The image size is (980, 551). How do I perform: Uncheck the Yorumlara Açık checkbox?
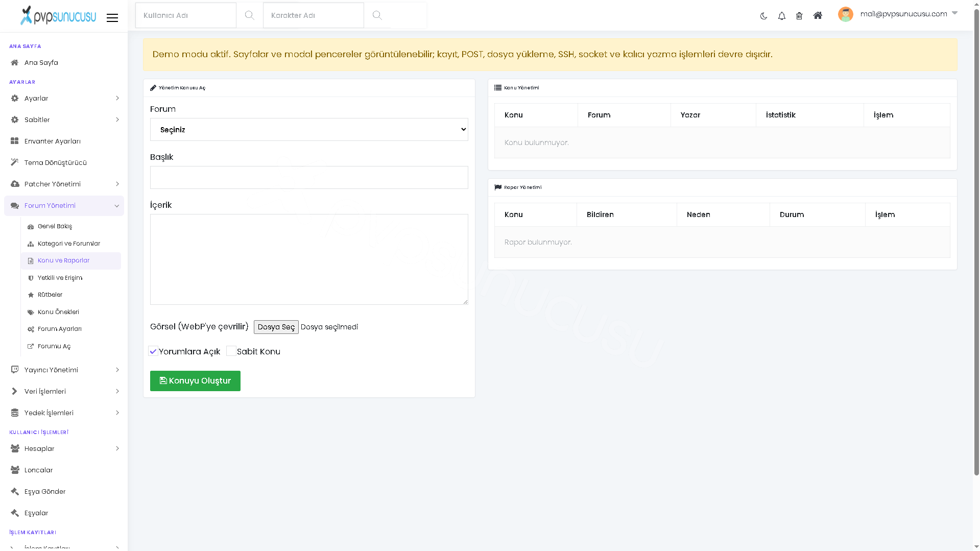153,351
